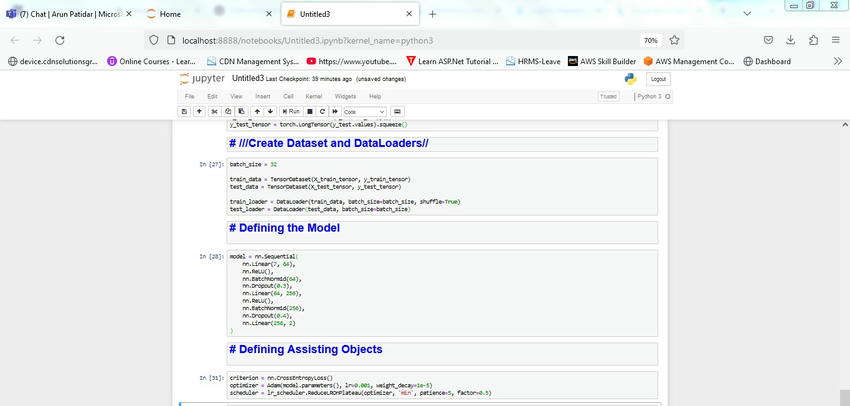Open the device.cdnsolutionsgr bookmark
Image resolution: width=850 pixels, height=406 pixels.
(x=53, y=61)
